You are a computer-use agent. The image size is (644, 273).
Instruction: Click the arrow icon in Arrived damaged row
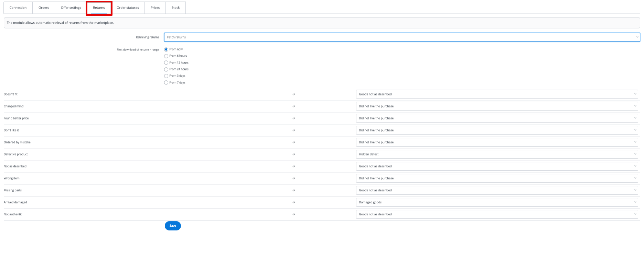(293, 202)
